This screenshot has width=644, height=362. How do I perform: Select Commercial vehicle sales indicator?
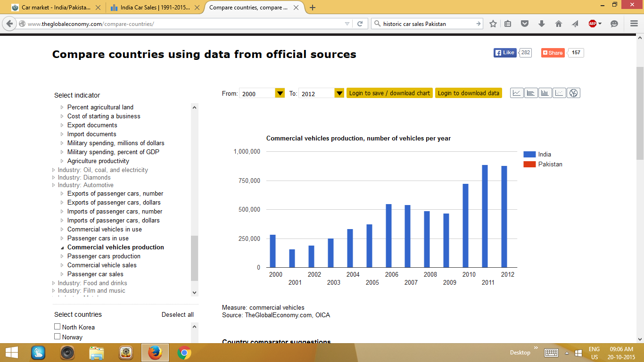coord(102,265)
